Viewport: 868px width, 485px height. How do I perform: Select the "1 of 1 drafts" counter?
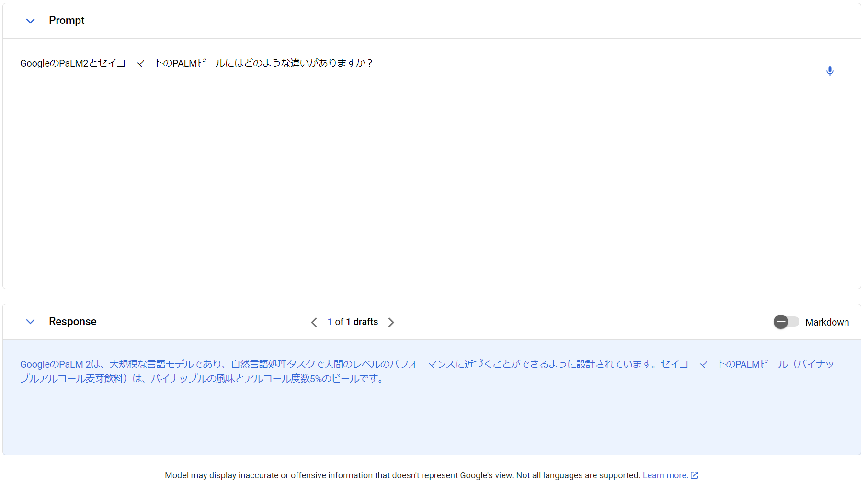click(x=353, y=322)
